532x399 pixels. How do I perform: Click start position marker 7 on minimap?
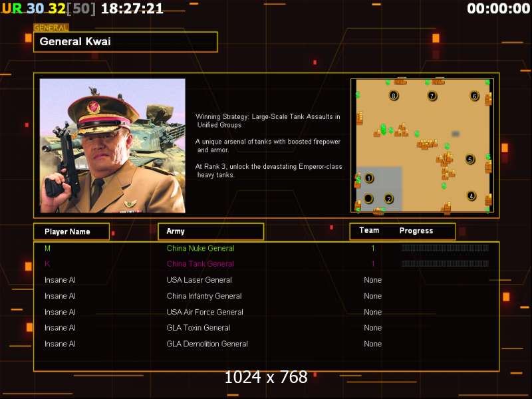coord(432,96)
